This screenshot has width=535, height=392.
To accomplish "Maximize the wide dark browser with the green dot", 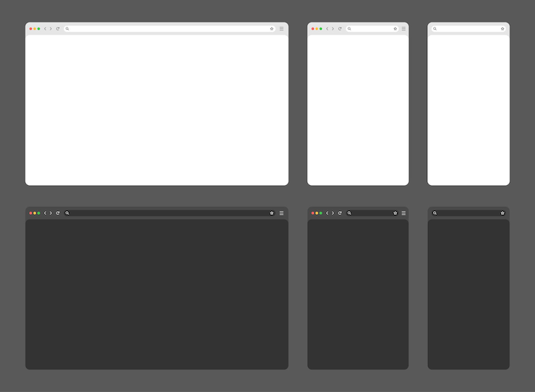I will click(x=38, y=213).
